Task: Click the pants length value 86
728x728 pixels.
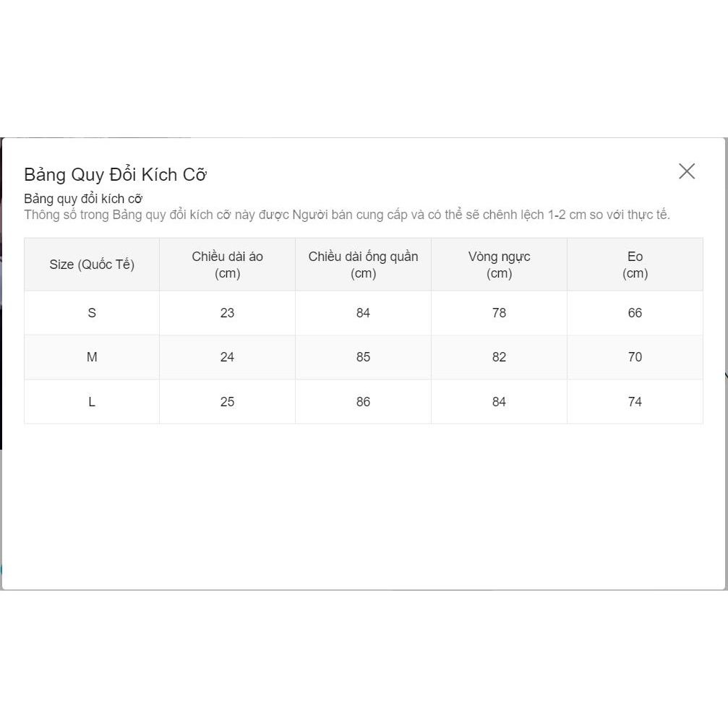Action: pos(363,402)
